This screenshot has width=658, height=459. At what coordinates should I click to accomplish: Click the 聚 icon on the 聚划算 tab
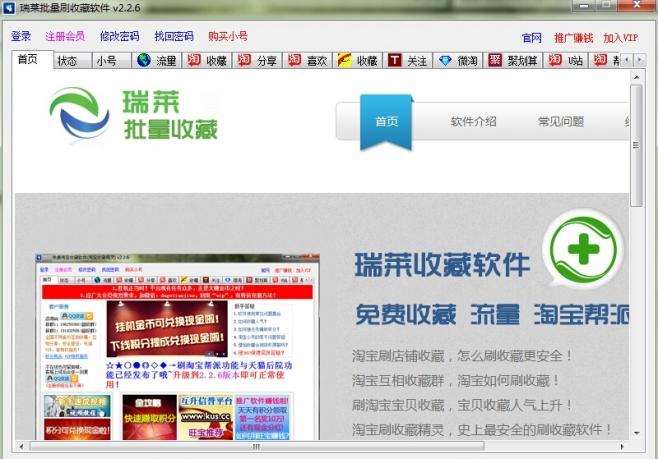click(x=495, y=60)
